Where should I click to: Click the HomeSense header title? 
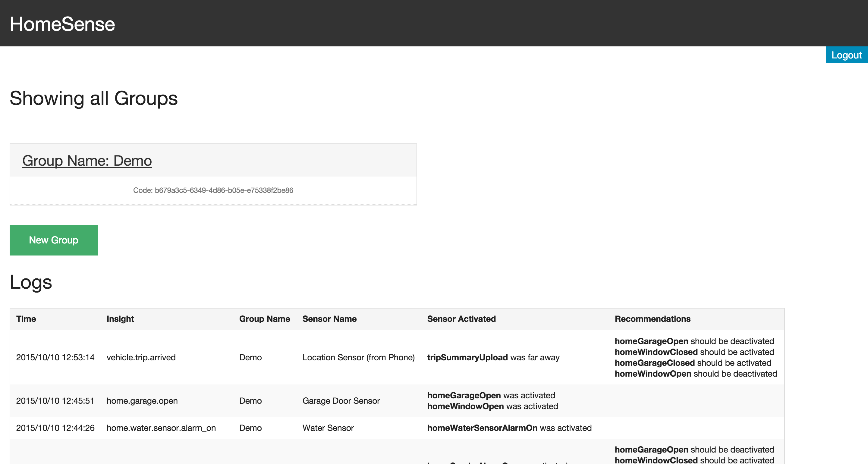click(62, 24)
